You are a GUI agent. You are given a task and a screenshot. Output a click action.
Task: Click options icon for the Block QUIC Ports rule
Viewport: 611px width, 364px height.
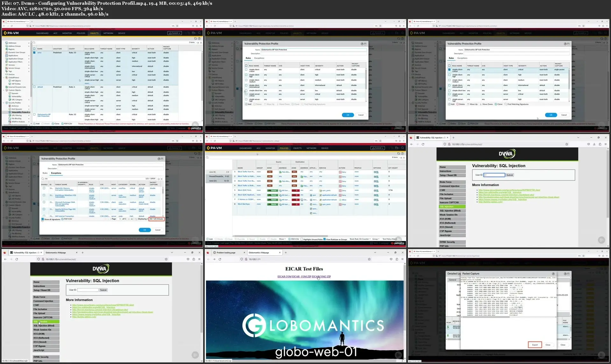point(376,190)
